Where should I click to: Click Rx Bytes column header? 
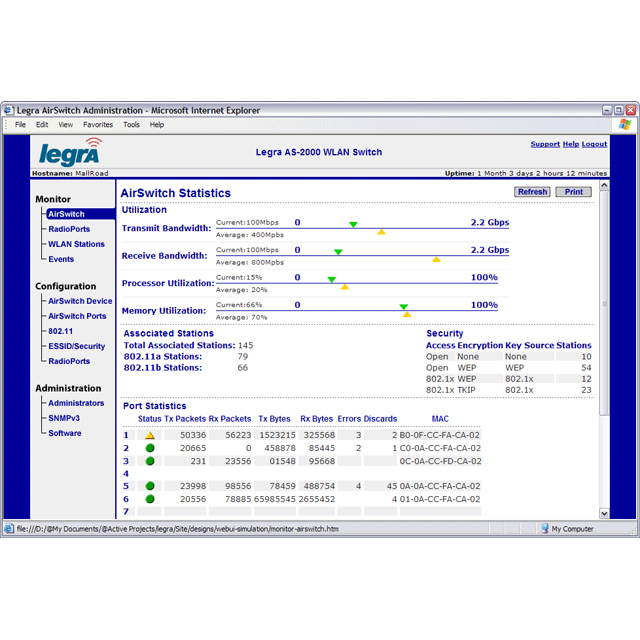tap(317, 419)
